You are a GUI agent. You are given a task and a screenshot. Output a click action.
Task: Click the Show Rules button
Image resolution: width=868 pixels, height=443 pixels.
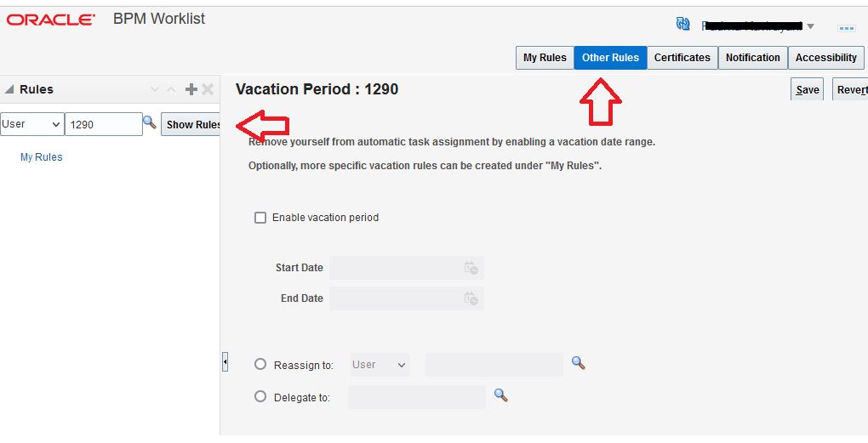[x=191, y=124]
